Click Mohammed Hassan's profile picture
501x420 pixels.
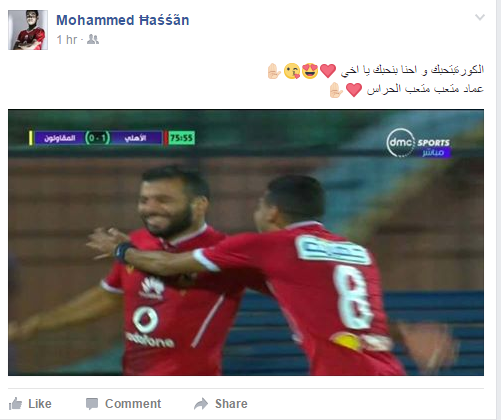pyautogui.click(x=28, y=30)
